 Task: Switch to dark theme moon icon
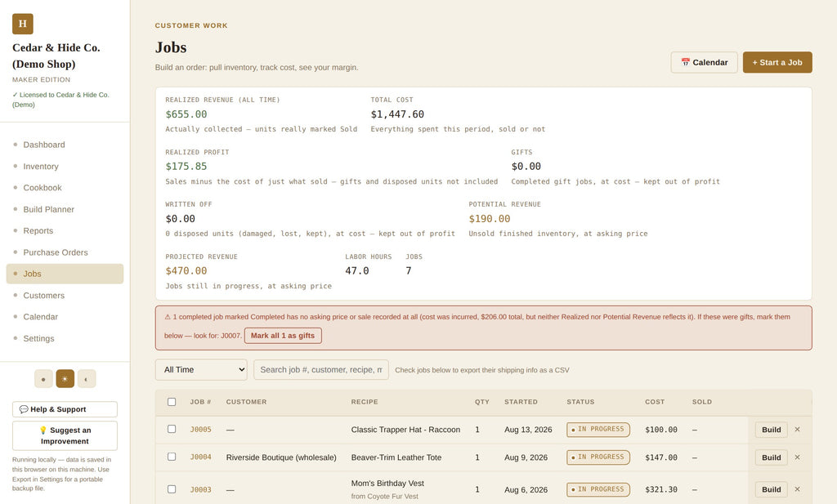click(x=43, y=379)
